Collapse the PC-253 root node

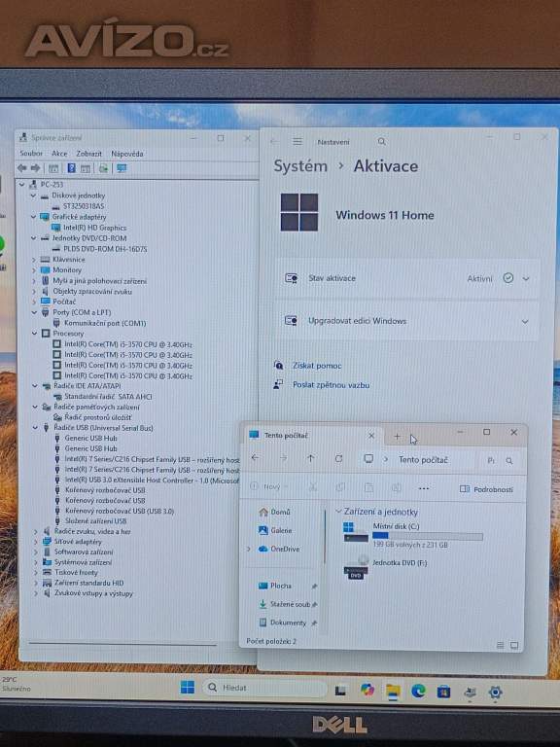click(22, 185)
